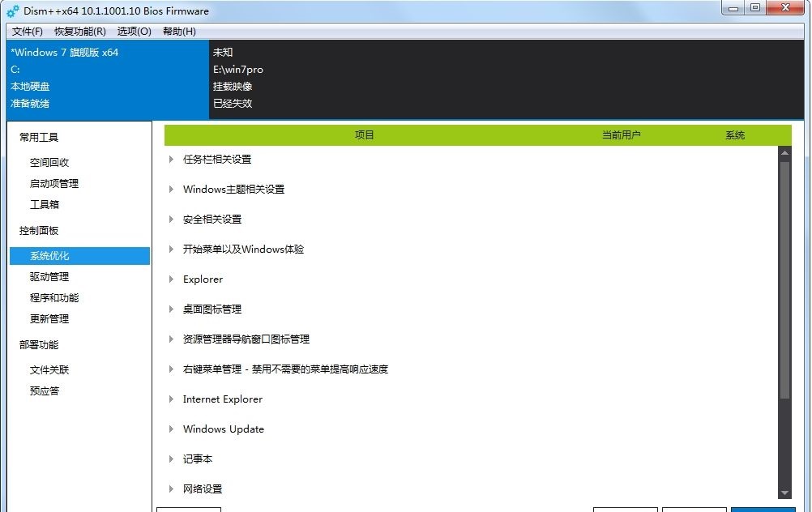Open the 预应答 tool
812x512 pixels.
(x=44, y=390)
